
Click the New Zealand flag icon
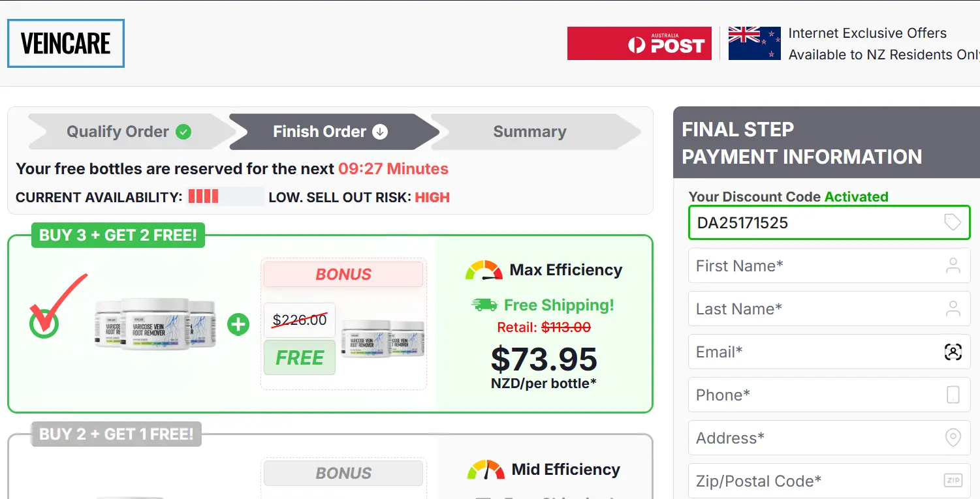click(x=754, y=44)
